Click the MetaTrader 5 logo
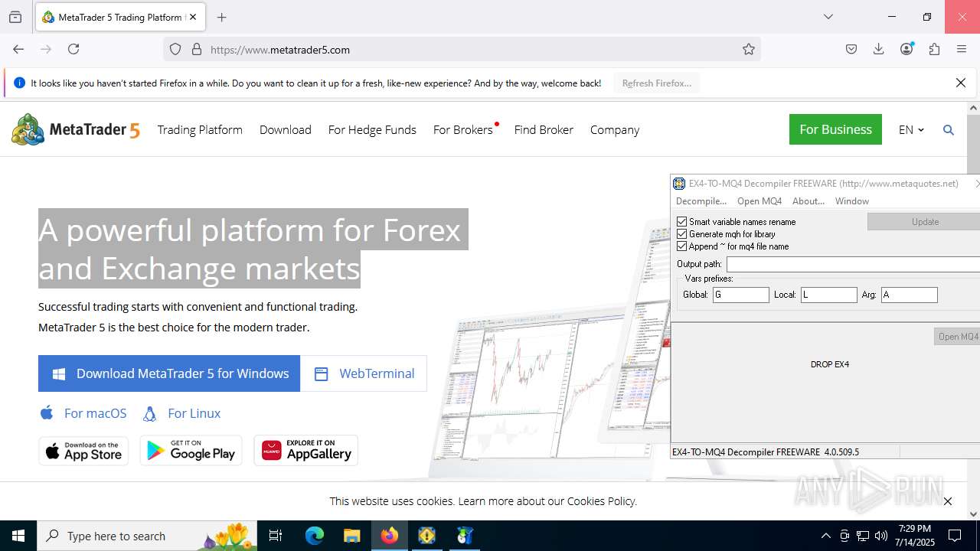980x551 pixels. pos(76,129)
